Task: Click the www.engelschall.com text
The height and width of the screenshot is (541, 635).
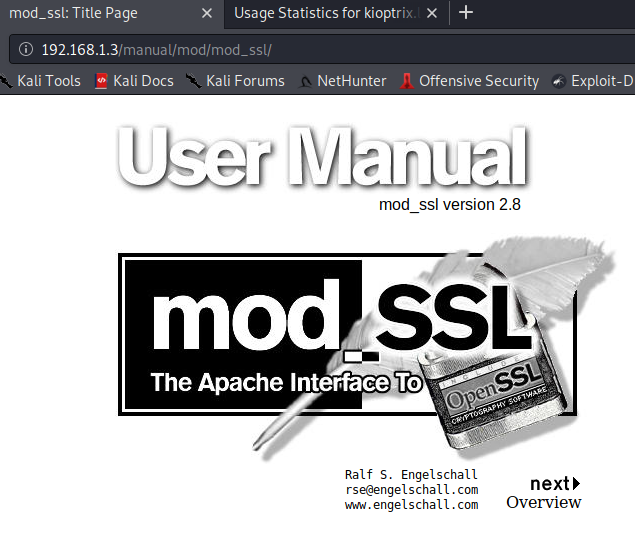Action: click(x=411, y=505)
